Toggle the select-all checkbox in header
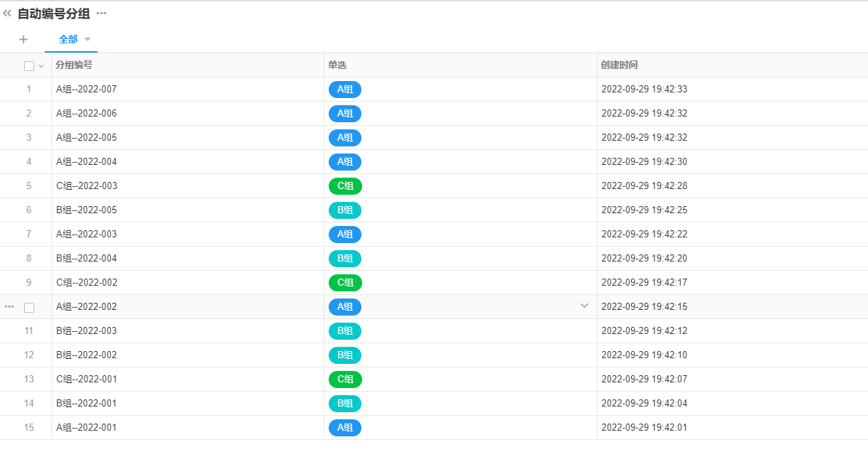The image size is (868, 452). click(x=29, y=66)
